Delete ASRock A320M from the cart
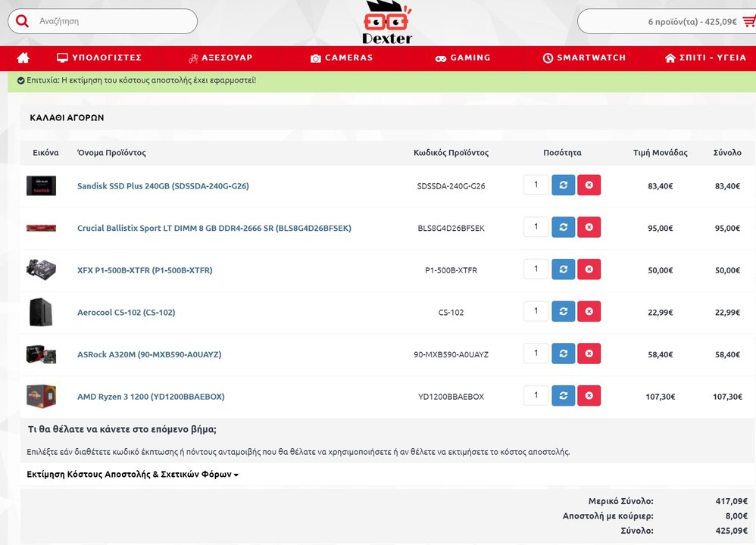 589,353
